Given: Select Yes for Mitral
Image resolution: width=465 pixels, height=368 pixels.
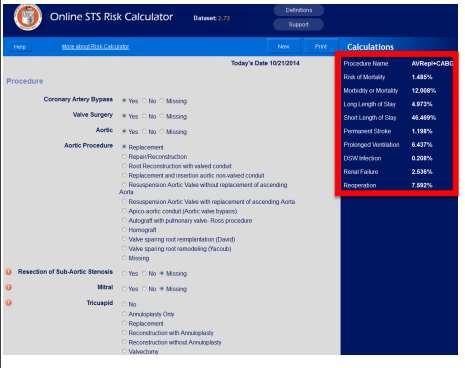Looking at the screenshot, I should (x=124, y=288).
